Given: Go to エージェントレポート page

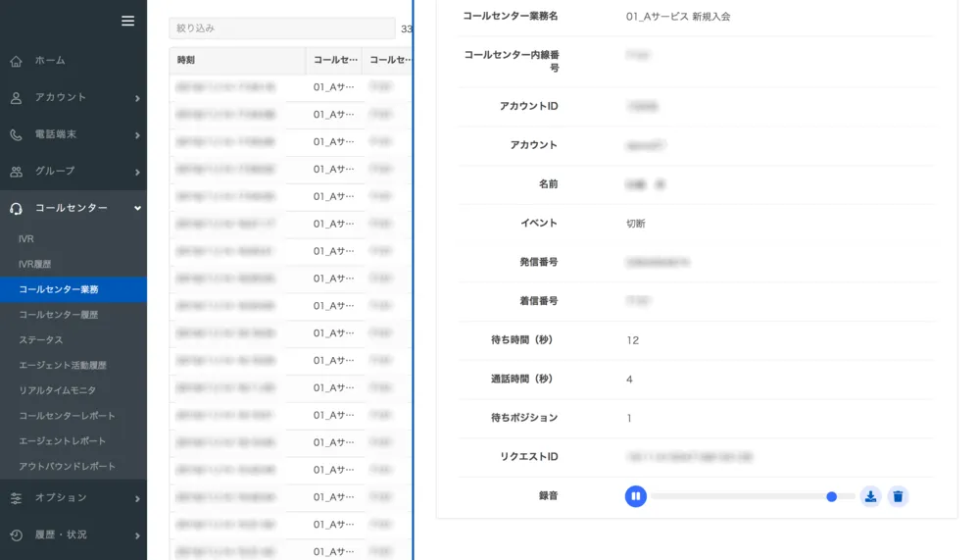Looking at the screenshot, I should pos(62,441).
